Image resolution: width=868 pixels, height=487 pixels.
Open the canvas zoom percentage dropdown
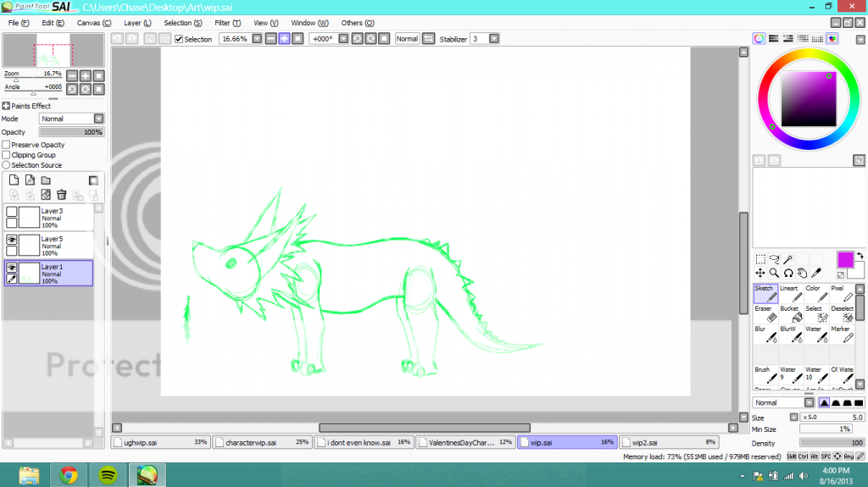(x=258, y=39)
